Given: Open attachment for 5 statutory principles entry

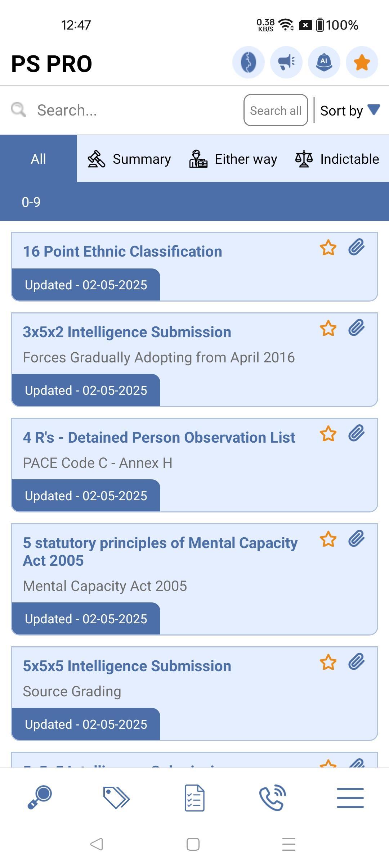Looking at the screenshot, I should (x=356, y=539).
